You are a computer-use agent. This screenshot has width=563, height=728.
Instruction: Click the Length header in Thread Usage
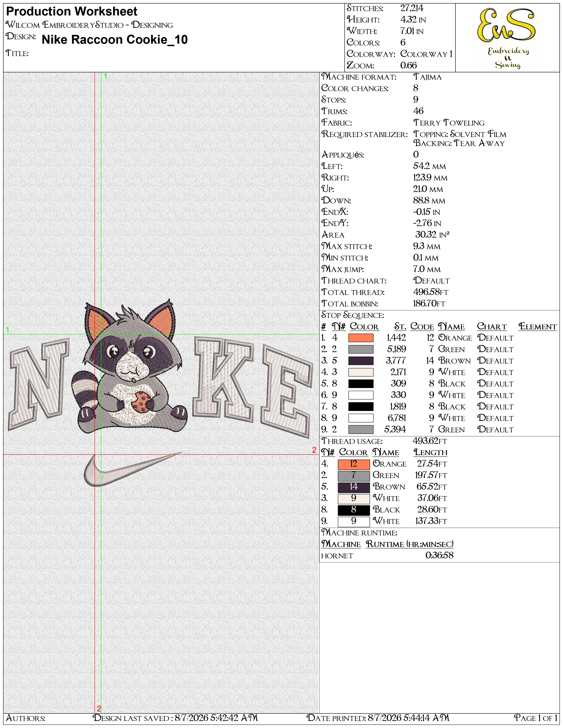(x=430, y=452)
